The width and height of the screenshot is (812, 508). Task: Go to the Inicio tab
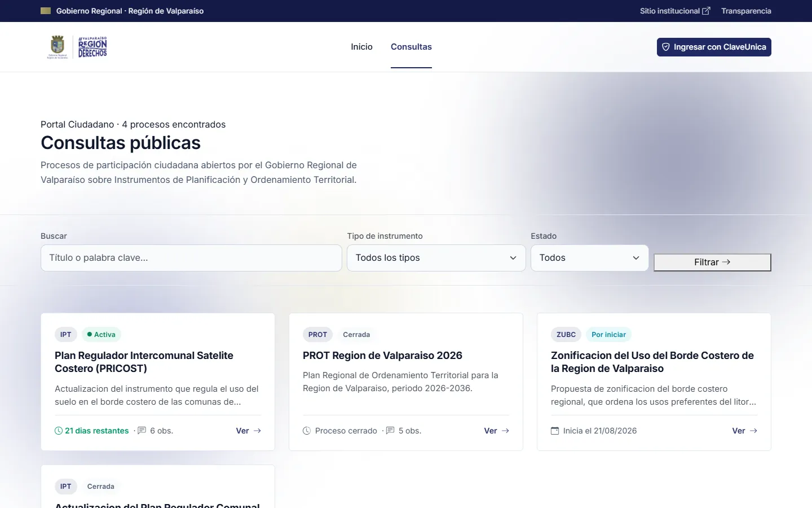coord(361,47)
